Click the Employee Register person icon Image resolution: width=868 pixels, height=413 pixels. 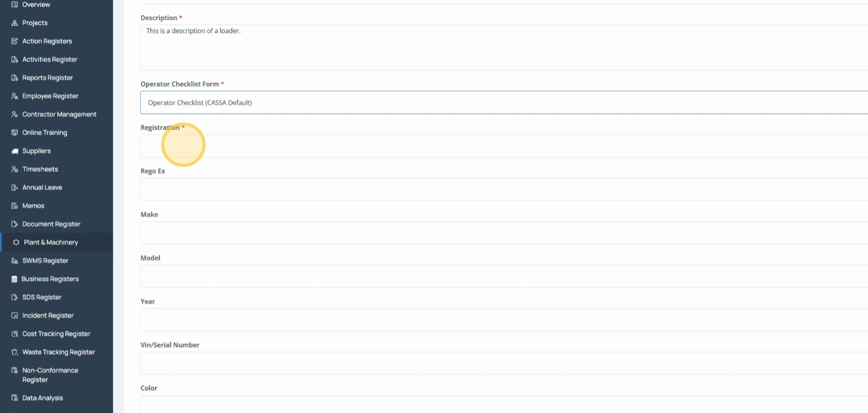(15, 96)
